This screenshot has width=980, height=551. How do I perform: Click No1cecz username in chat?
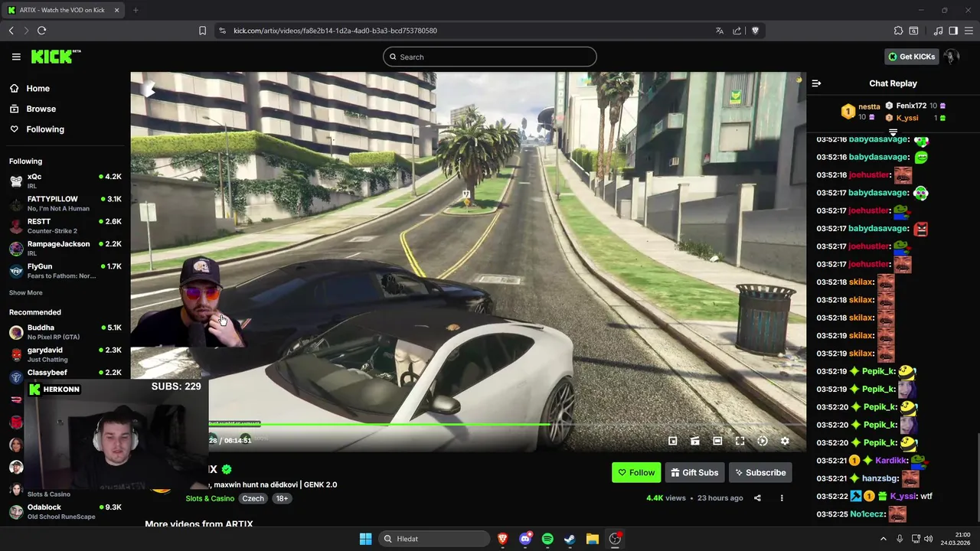(867, 514)
